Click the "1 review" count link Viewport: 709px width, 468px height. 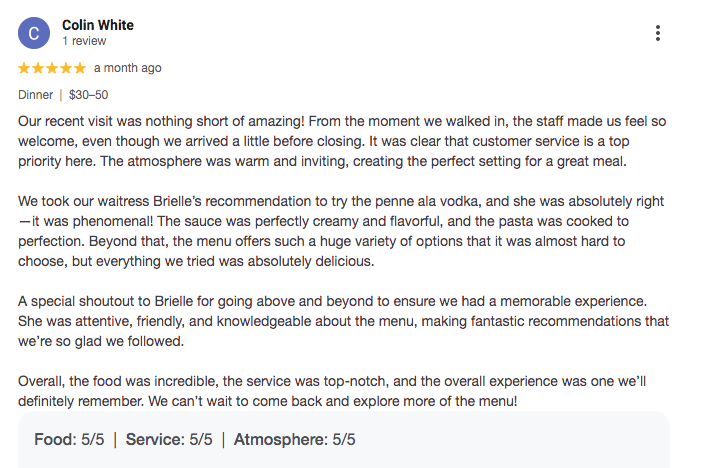[84, 41]
